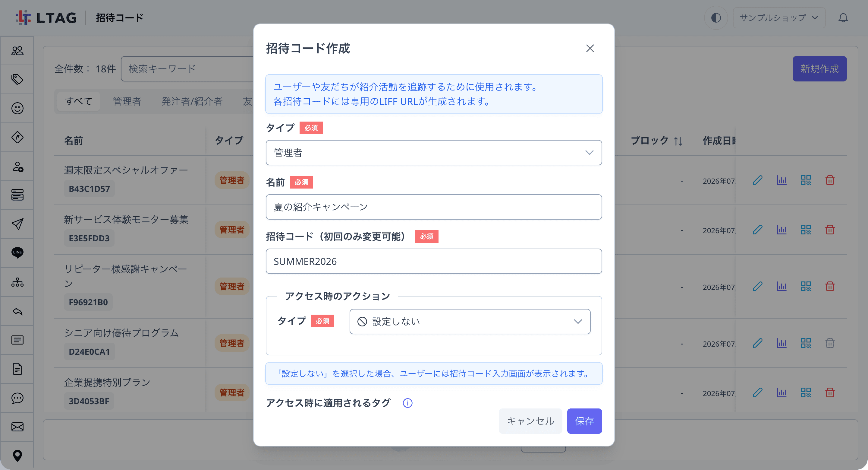
Task: Click the 招待コード field containing SUMMER2026
Action: point(434,261)
